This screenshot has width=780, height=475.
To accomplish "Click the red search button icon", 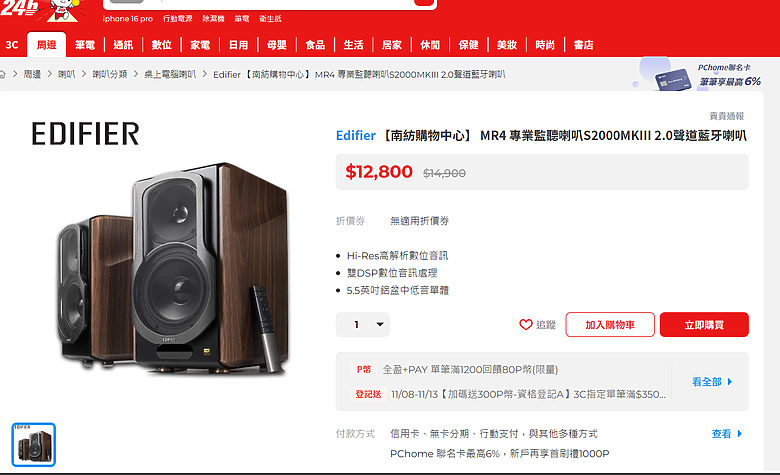I will (x=424, y=2).
